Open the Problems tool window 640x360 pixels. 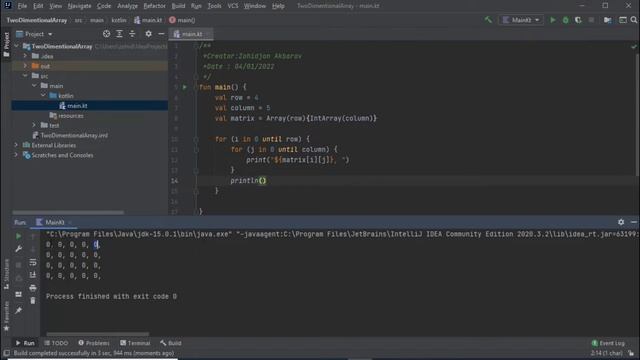(94, 343)
